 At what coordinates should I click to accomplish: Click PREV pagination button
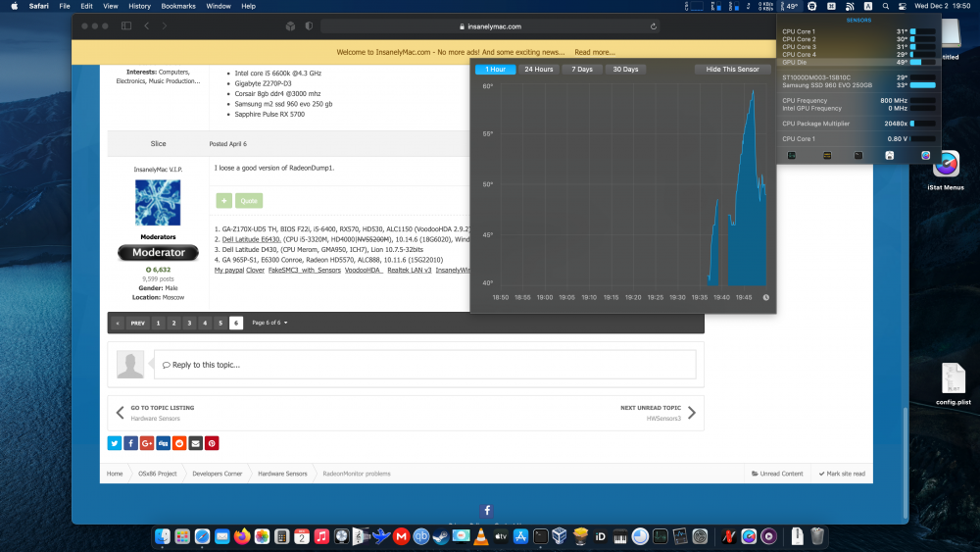[x=137, y=324]
